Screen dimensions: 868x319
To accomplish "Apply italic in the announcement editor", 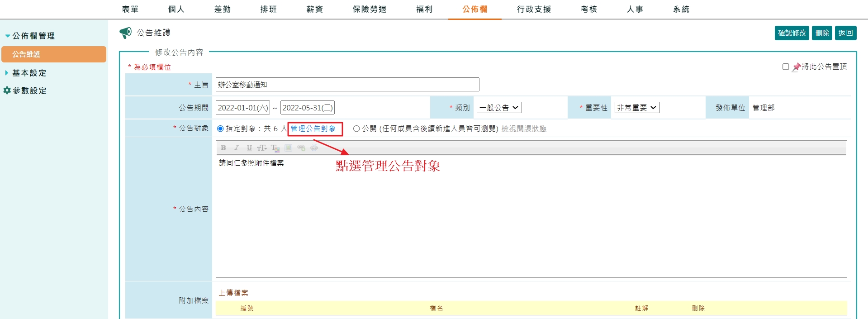I will pyautogui.click(x=236, y=148).
